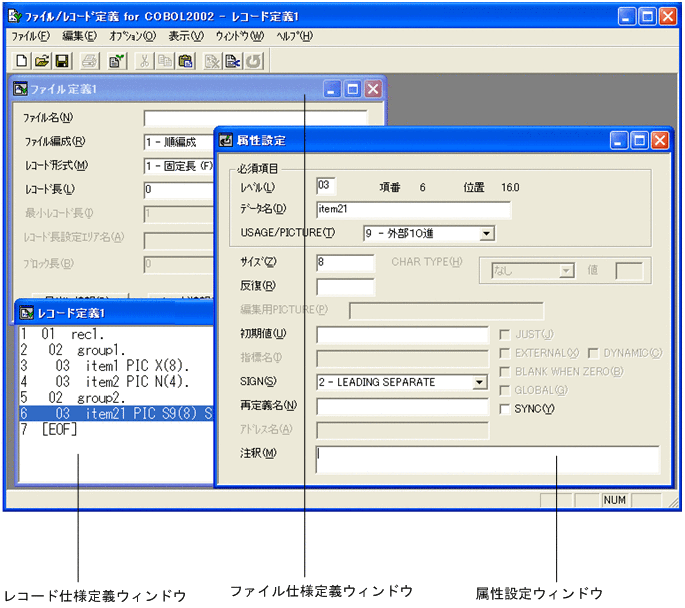The height and width of the screenshot is (608, 685).
Task: Click the curved-arrow Undo toolbar icon
Action: [253, 61]
